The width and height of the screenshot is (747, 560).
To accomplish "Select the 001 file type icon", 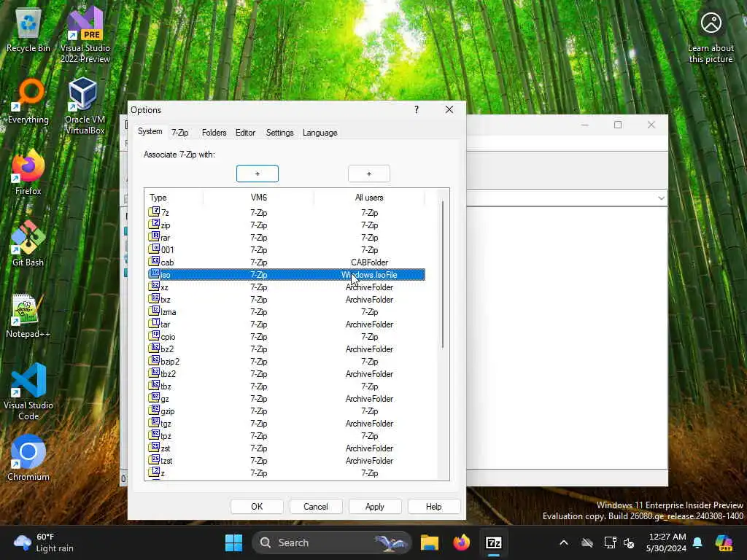I will tap(155, 249).
